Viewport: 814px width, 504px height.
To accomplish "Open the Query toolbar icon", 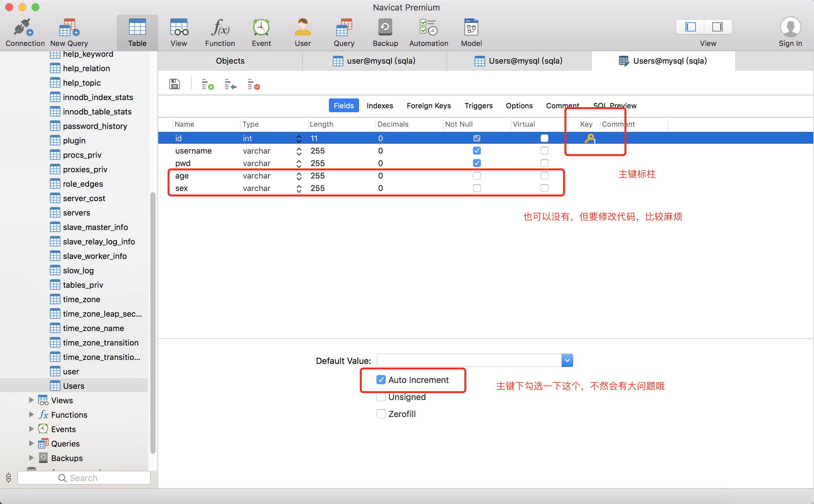I will (344, 27).
